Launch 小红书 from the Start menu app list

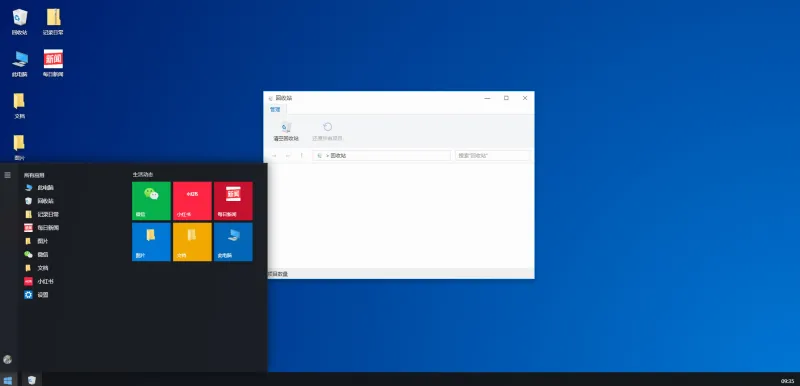(39, 281)
